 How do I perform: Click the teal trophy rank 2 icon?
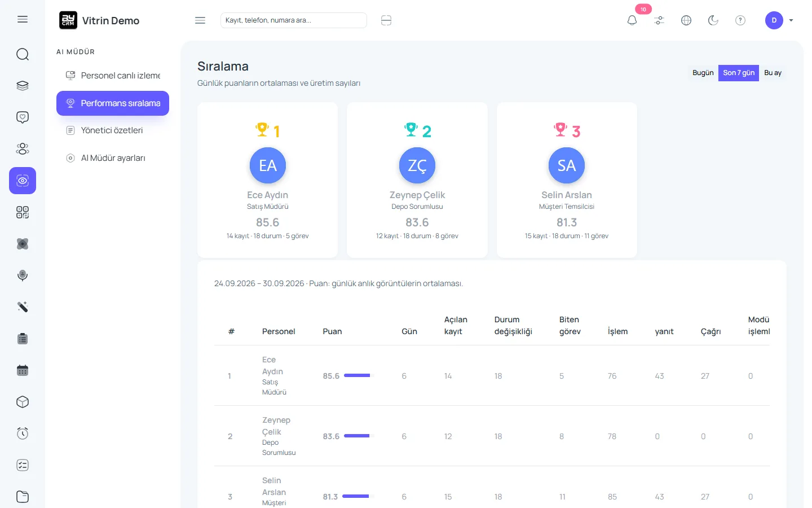(x=411, y=130)
